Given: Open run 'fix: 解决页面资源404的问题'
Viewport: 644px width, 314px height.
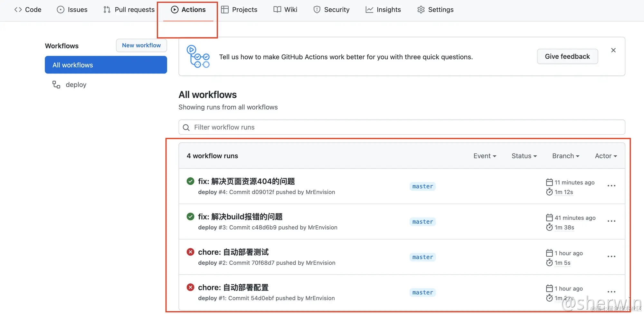Looking at the screenshot, I should [246, 182].
